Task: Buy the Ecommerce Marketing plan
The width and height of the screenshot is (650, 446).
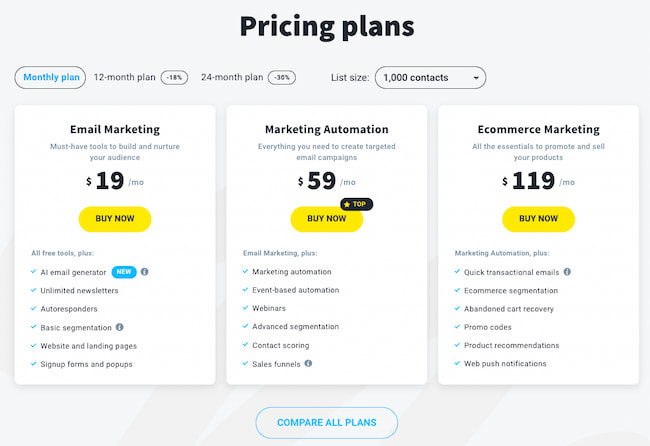Action: click(538, 218)
